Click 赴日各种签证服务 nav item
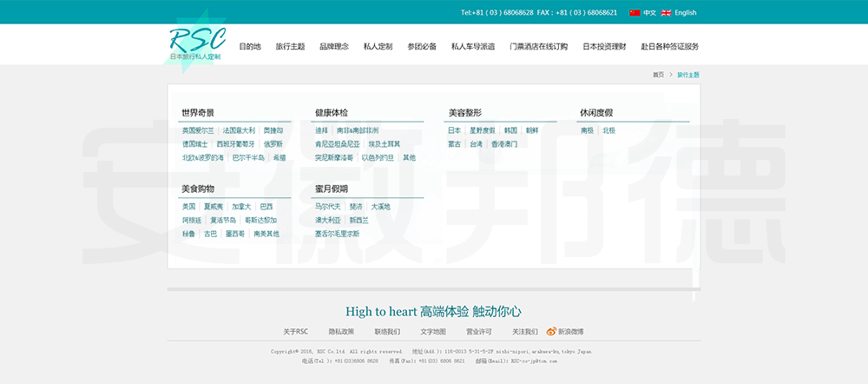 [669, 47]
